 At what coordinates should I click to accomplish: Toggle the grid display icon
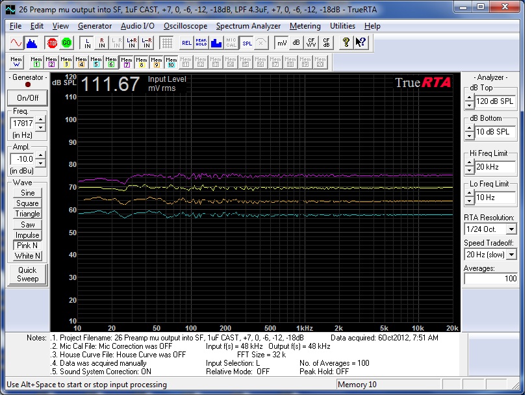(x=167, y=43)
